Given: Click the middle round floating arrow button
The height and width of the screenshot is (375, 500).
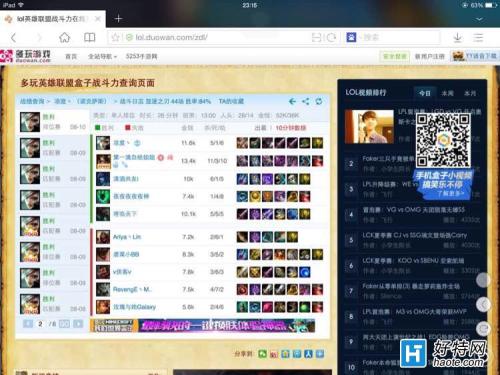Looking at the screenshot, I should [483, 304].
